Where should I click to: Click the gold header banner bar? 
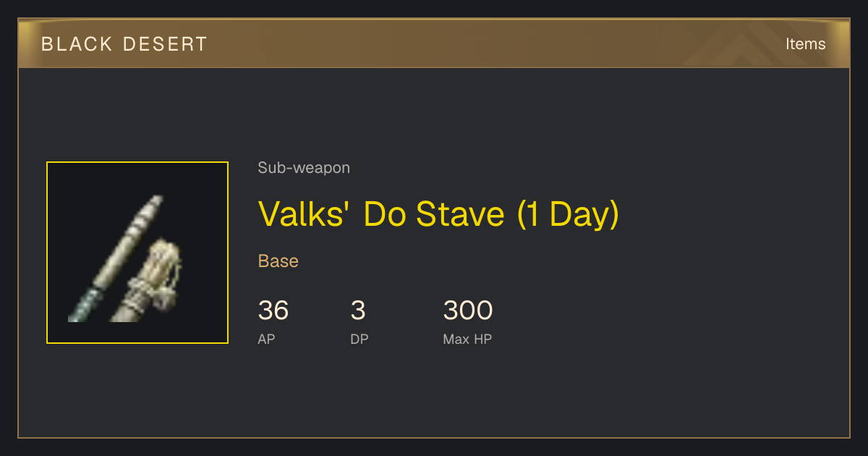pos(434,43)
